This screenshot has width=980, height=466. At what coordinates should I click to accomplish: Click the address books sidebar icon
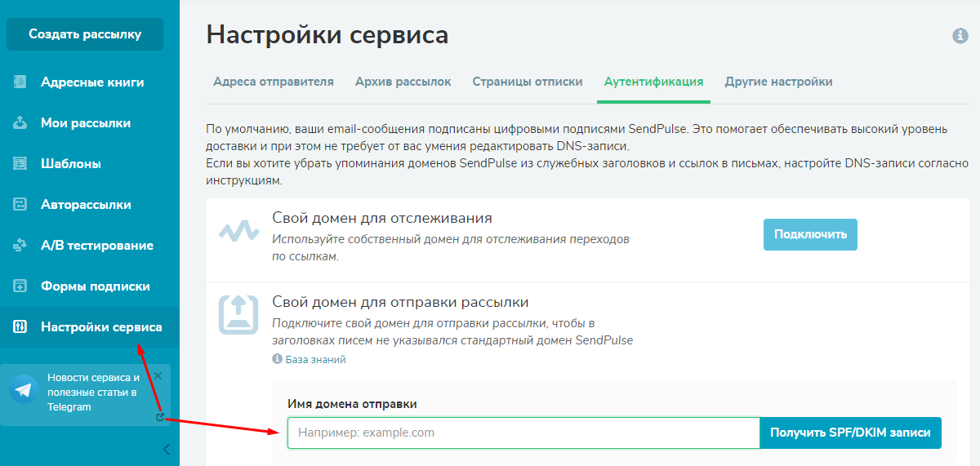point(20,82)
